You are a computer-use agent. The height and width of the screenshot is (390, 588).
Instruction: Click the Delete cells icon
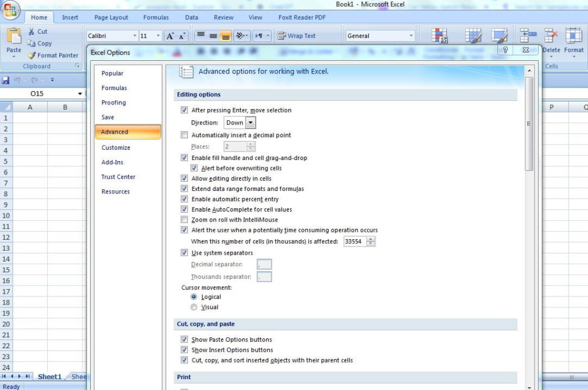pyautogui.click(x=551, y=36)
